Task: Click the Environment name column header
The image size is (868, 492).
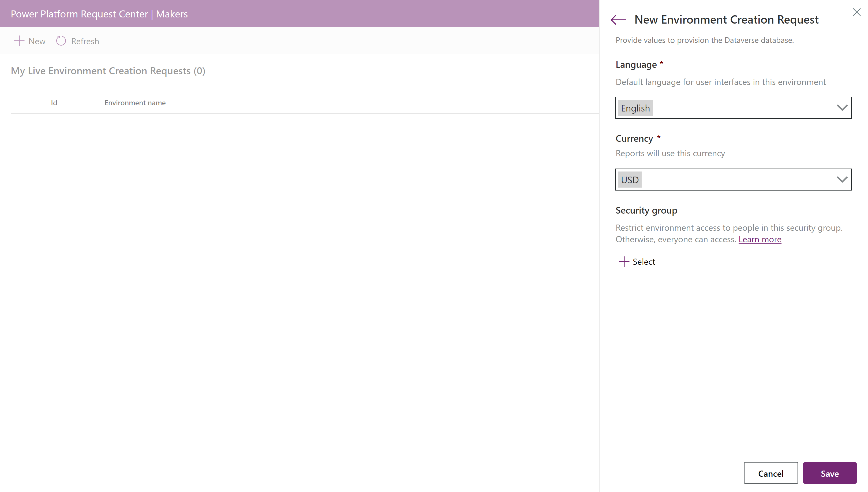Action: [x=135, y=103]
